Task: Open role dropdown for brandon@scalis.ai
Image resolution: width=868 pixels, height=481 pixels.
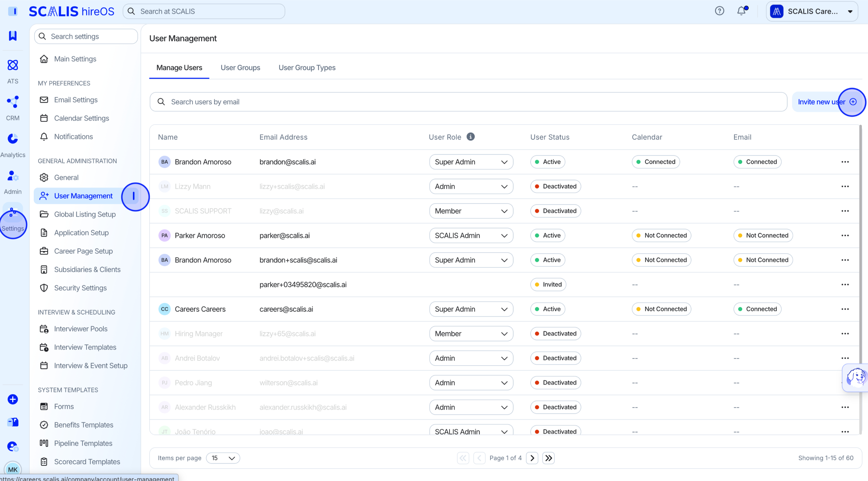Action: point(471,162)
